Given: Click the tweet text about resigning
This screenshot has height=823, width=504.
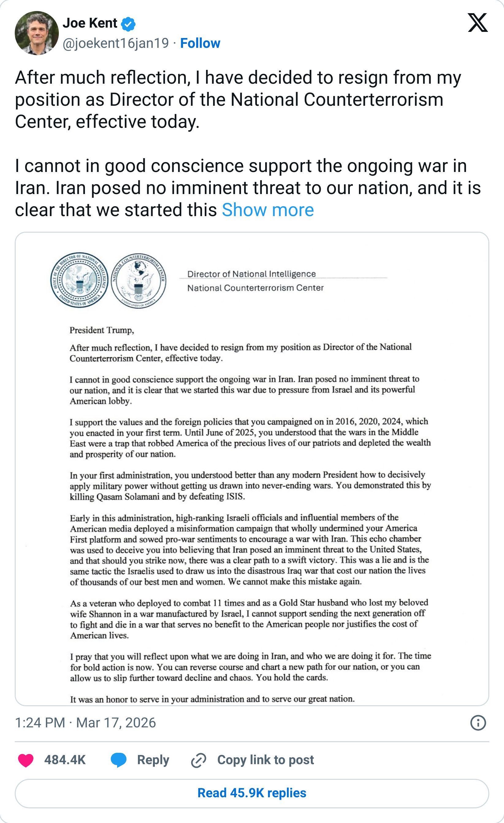Looking at the screenshot, I should [234, 100].
